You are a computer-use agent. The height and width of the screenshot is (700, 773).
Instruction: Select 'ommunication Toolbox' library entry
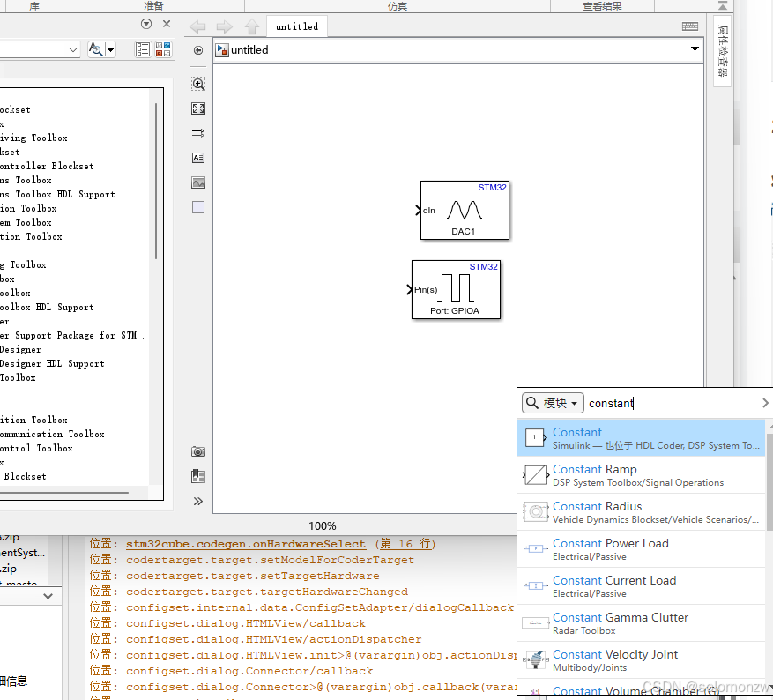pos(52,434)
